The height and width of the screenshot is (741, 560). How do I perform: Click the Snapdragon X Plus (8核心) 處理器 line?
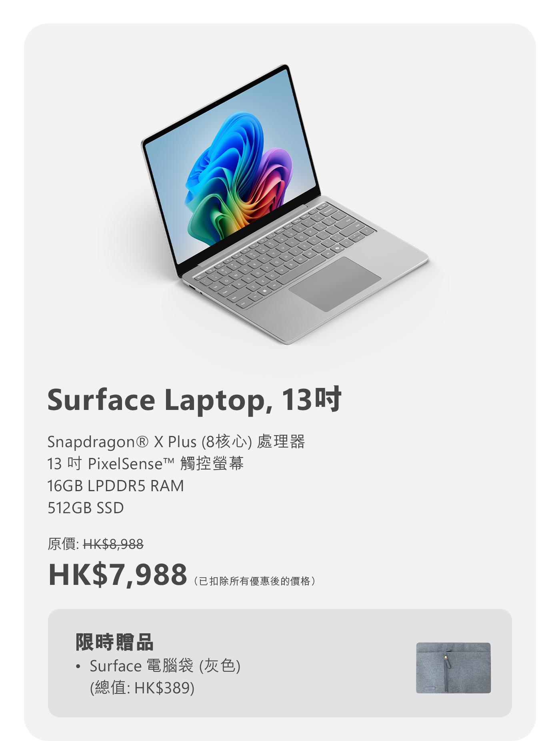[176, 442]
